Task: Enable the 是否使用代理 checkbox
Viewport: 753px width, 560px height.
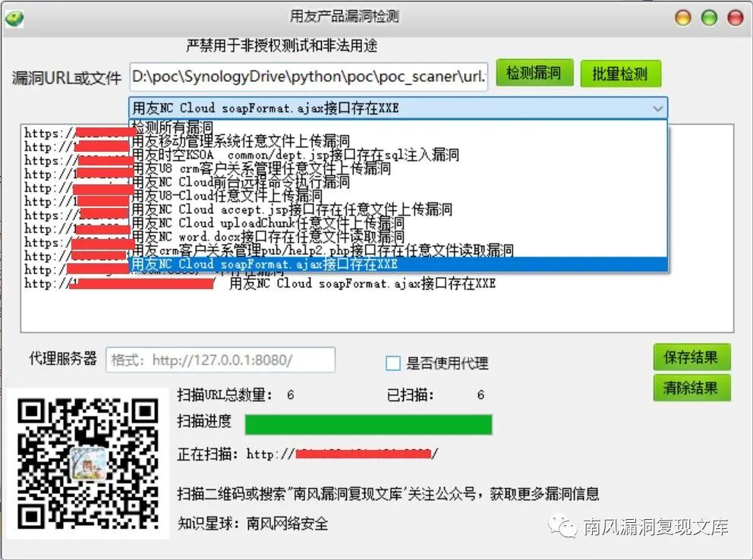Action: click(x=393, y=363)
